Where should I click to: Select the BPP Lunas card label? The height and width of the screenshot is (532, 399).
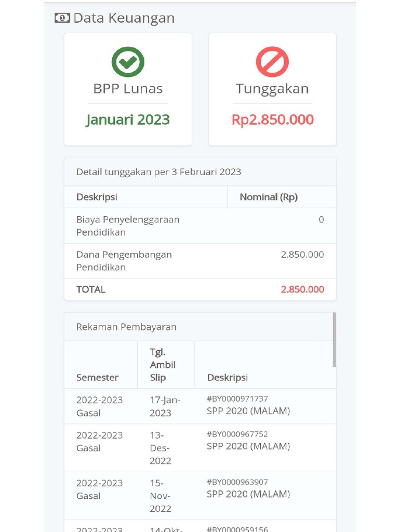[128, 88]
